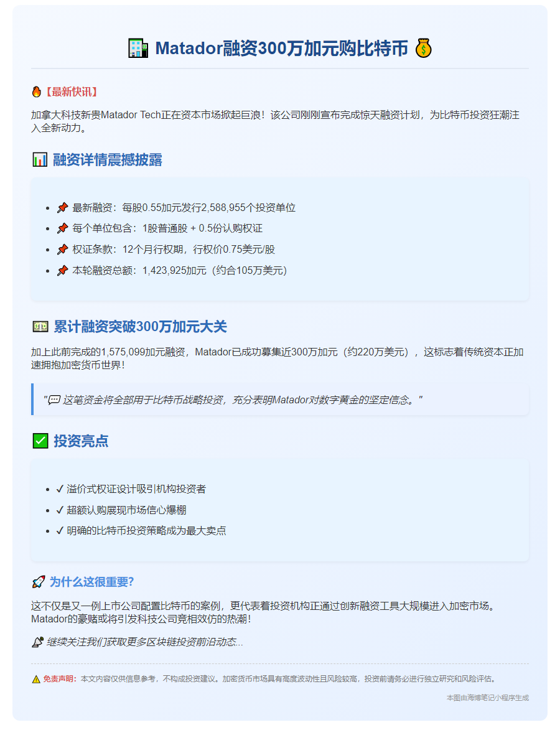Screen dimensions: 560x740
Task: Click the 为什么这很重要? heading
Action: click(91, 582)
